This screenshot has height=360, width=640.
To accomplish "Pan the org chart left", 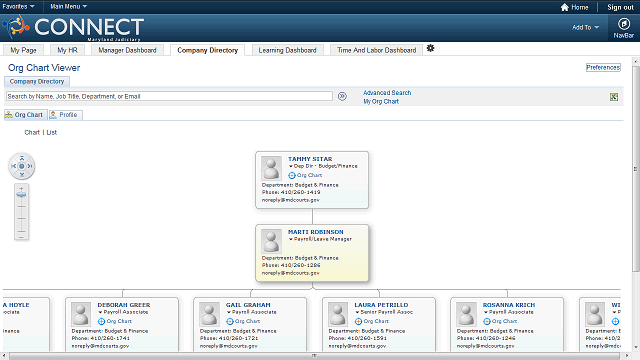I will pos(13,166).
